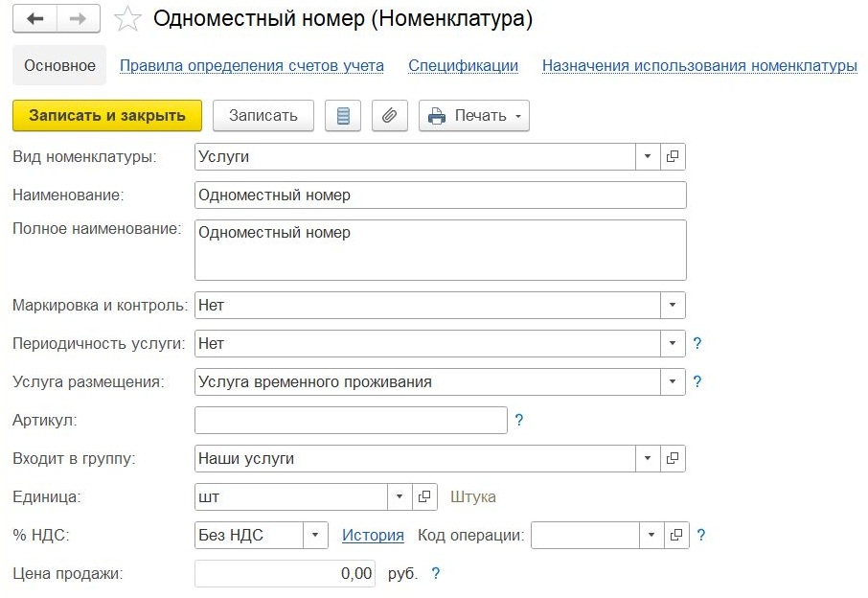Show help for Код операции
868x598 pixels.
(701, 535)
